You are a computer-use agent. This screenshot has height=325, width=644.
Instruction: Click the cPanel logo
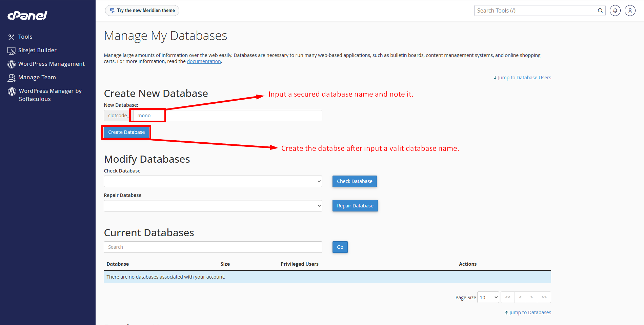[27, 16]
